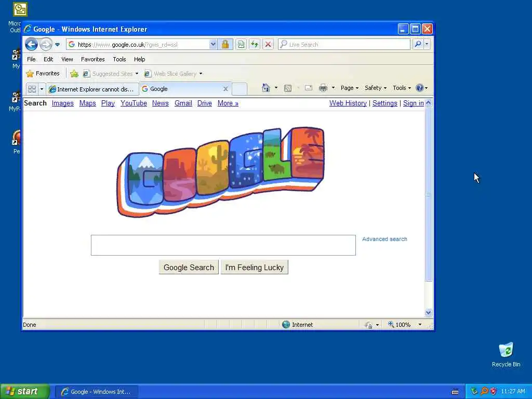Open the zoom level 100% control

405,325
